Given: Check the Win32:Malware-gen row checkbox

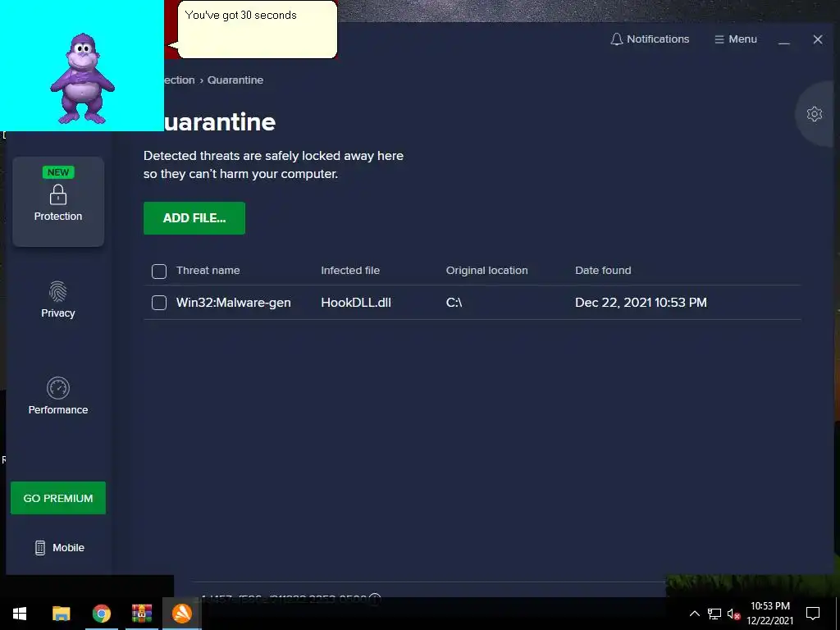Looking at the screenshot, I should coord(159,303).
